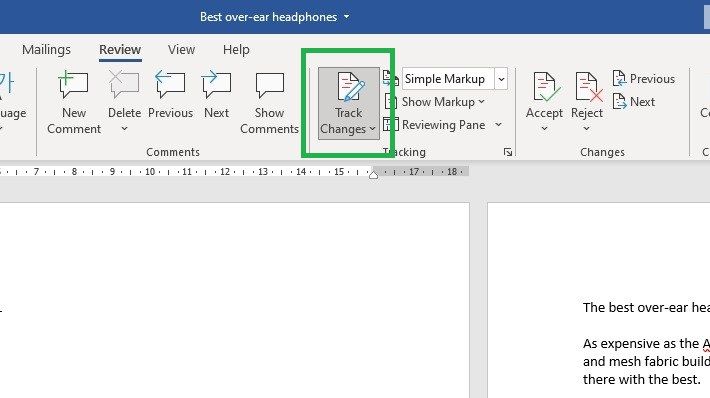This screenshot has height=398, width=710.
Task: Open the Track Changes dropdown arrow
Action: click(x=372, y=129)
